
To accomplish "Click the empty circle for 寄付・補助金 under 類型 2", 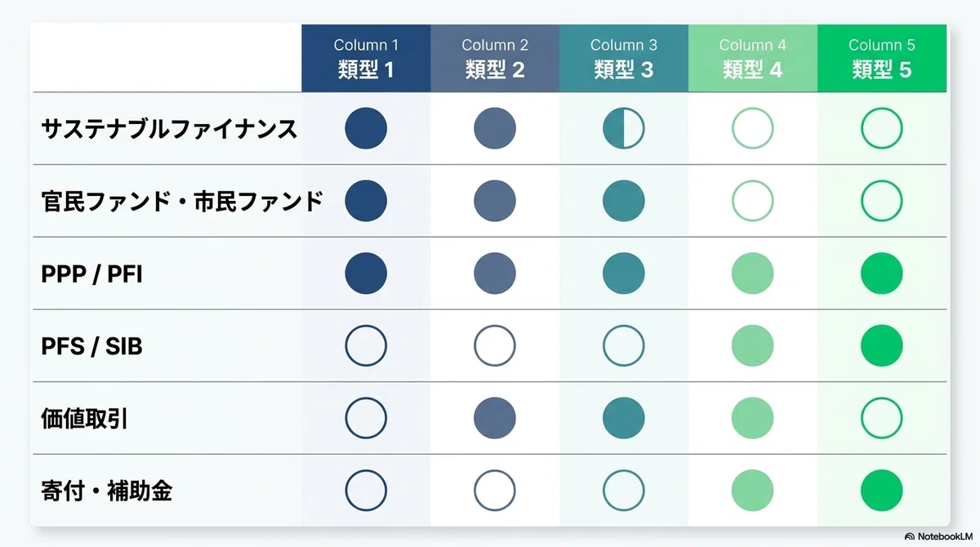I will [x=495, y=491].
